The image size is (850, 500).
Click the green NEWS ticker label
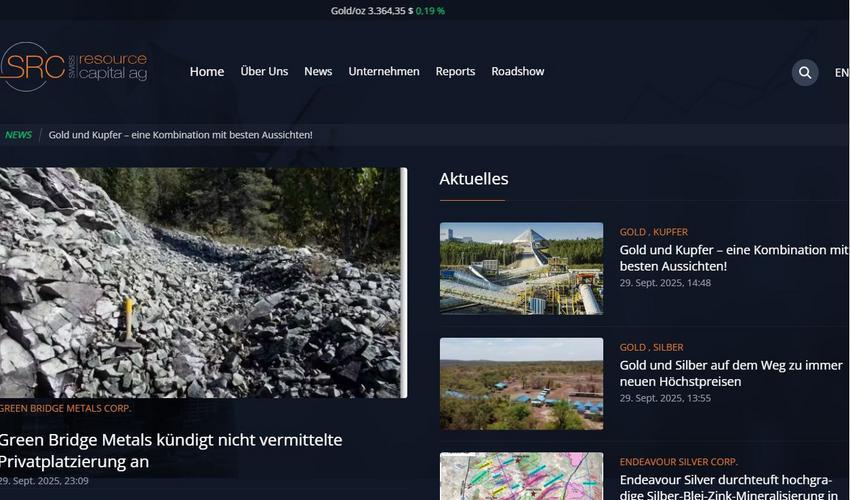(x=18, y=135)
